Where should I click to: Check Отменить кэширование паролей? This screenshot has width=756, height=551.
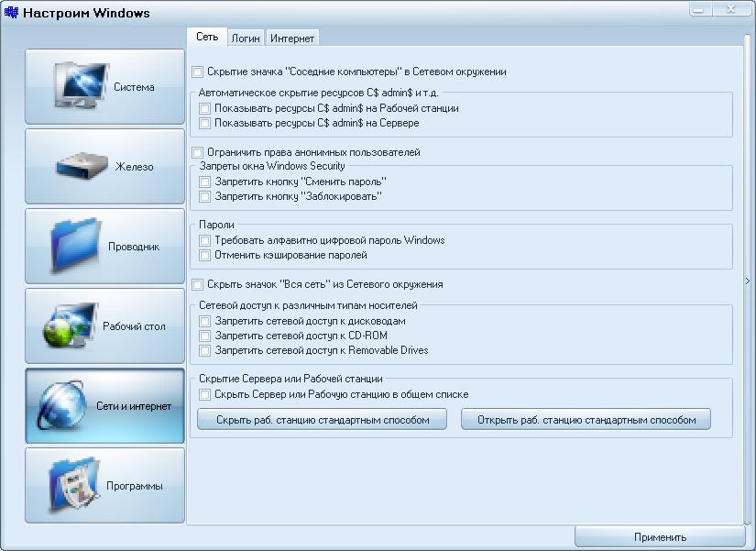(x=204, y=255)
